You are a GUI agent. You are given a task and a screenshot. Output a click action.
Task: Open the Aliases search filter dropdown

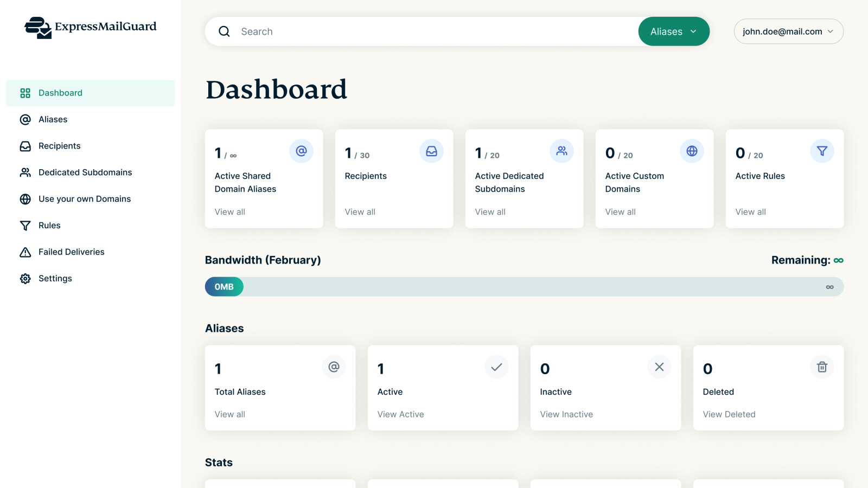pos(673,31)
